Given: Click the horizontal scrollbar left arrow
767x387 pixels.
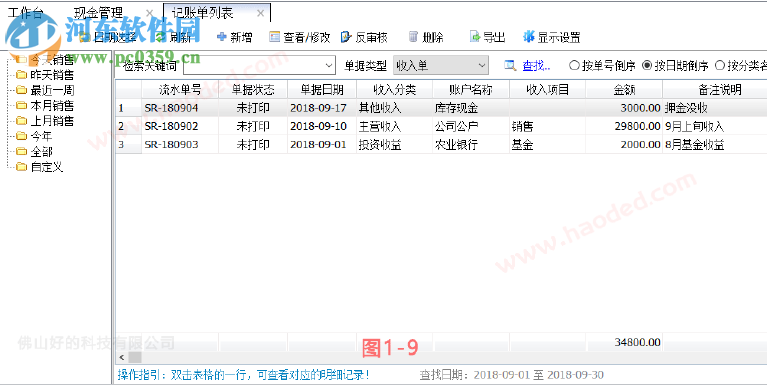Looking at the screenshot, I should tap(122, 358).
